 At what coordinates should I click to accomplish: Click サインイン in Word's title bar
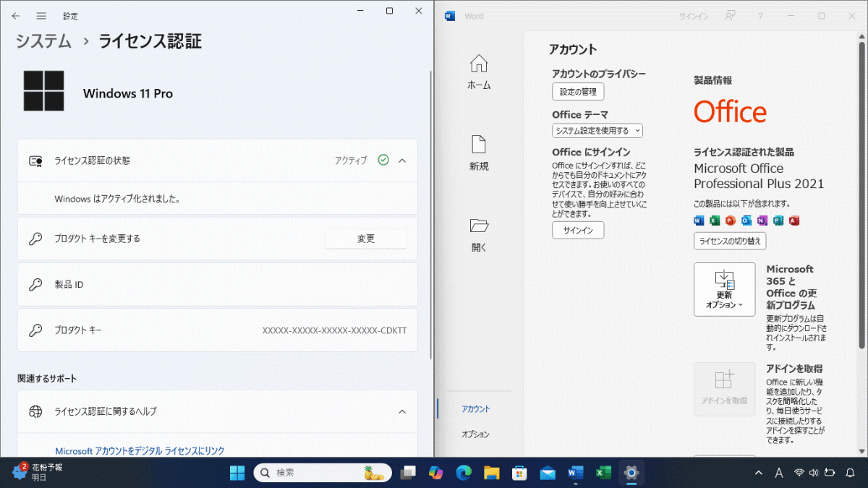[x=694, y=16]
